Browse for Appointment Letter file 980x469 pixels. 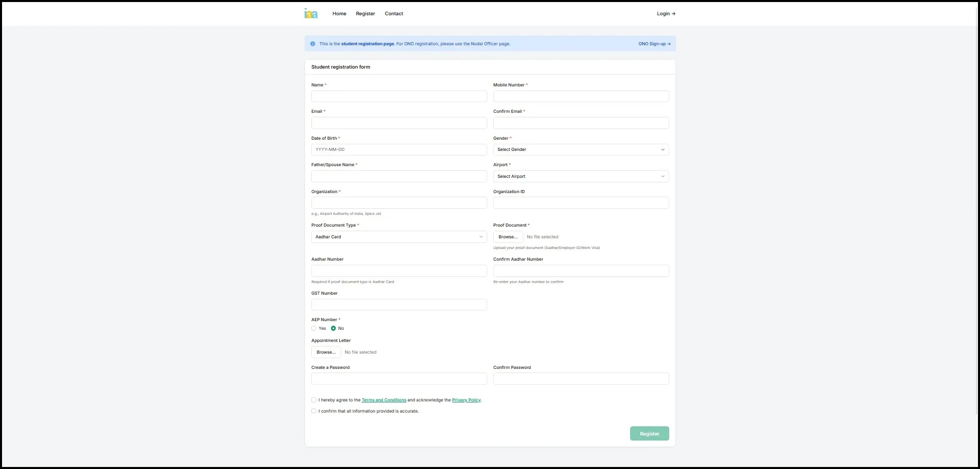point(326,352)
